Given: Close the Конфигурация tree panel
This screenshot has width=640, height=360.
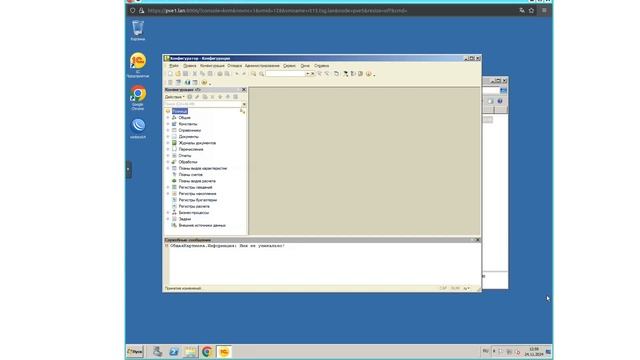Looking at the screenshot, I should pyautogui.click(x=244, y=89).
